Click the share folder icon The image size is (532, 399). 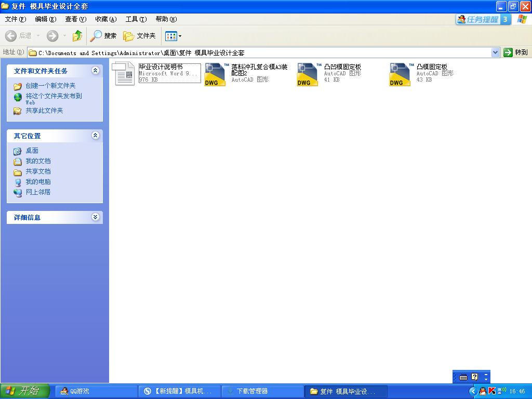pyautogui.click(x=17, y=111)
